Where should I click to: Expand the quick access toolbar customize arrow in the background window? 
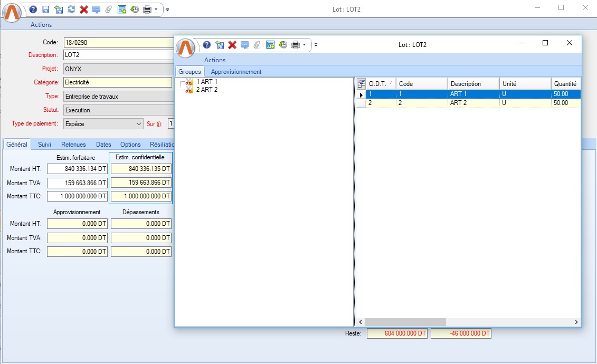168,9
